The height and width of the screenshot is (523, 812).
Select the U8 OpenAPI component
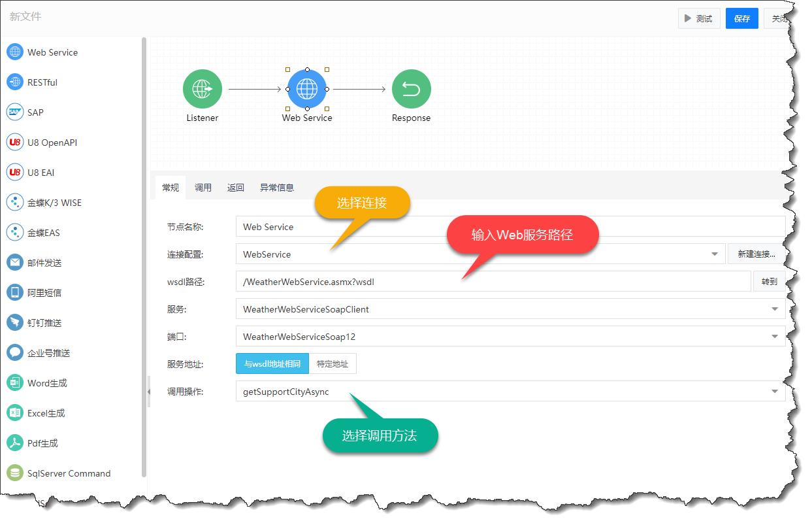[51, 142]
